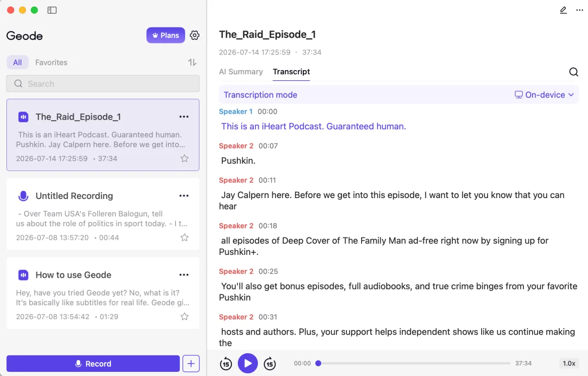The width and height of the screenshot is (588, 376).
Task: Play the recording audio
Action: 248,364
